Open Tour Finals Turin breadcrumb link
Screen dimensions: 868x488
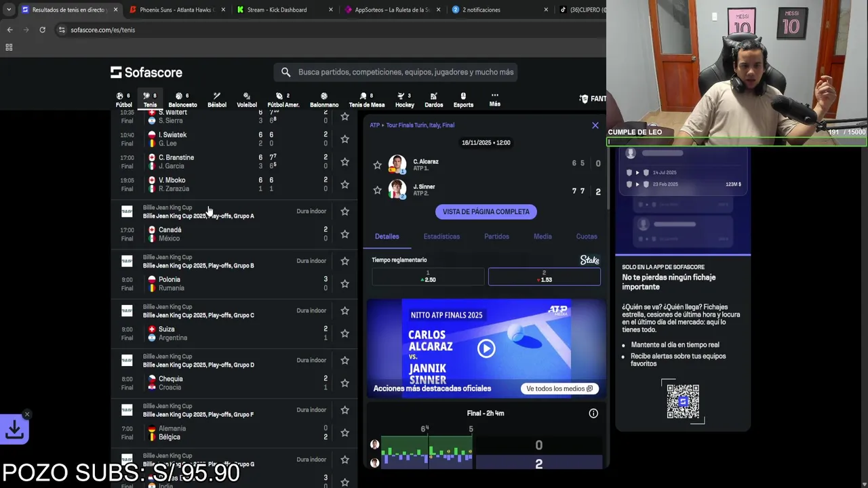[420, 125]
